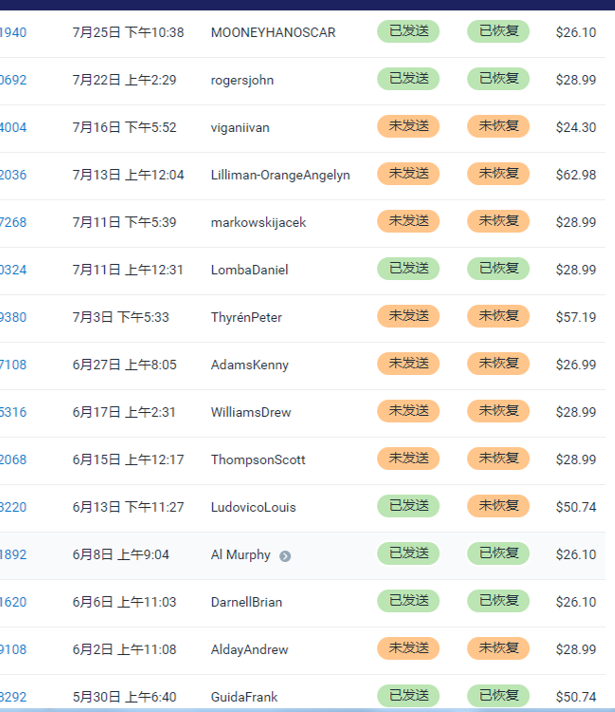Open order link ending in 3220
This screenshot has height=712, width=615.
click(13, 508)
